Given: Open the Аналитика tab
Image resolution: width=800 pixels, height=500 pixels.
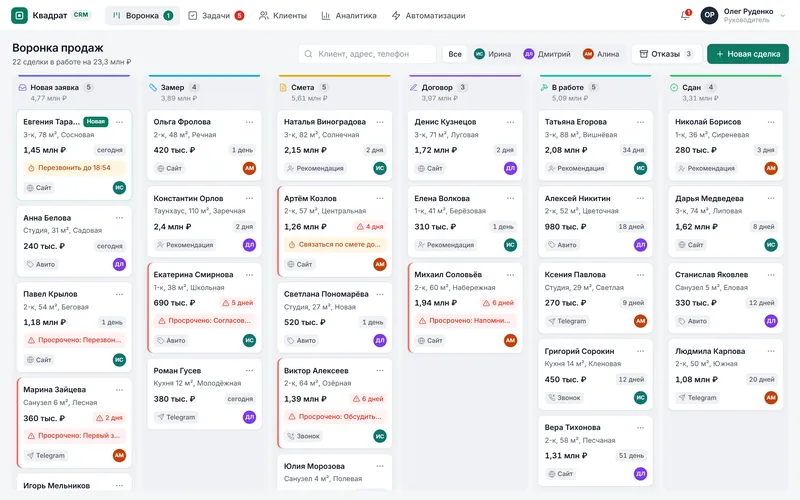Looking at the screenshot, I should [349, 16].
